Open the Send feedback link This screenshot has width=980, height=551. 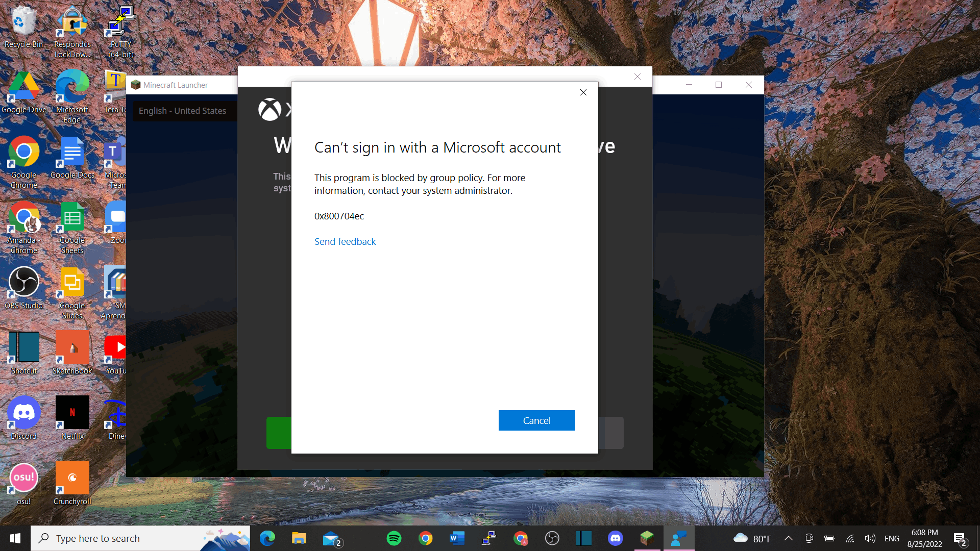pos(345,241)
